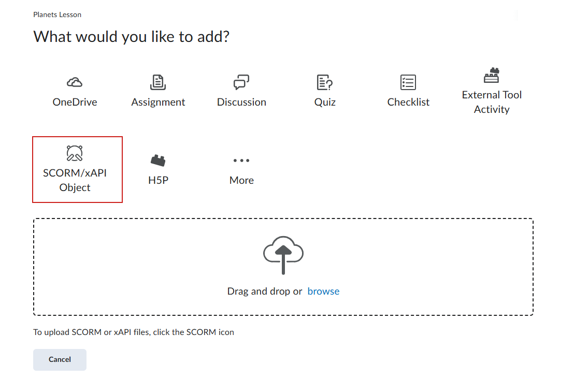Screen dimensions: 588x379
Task: Choose the "Checklist" text label
Action: [408, 102]
